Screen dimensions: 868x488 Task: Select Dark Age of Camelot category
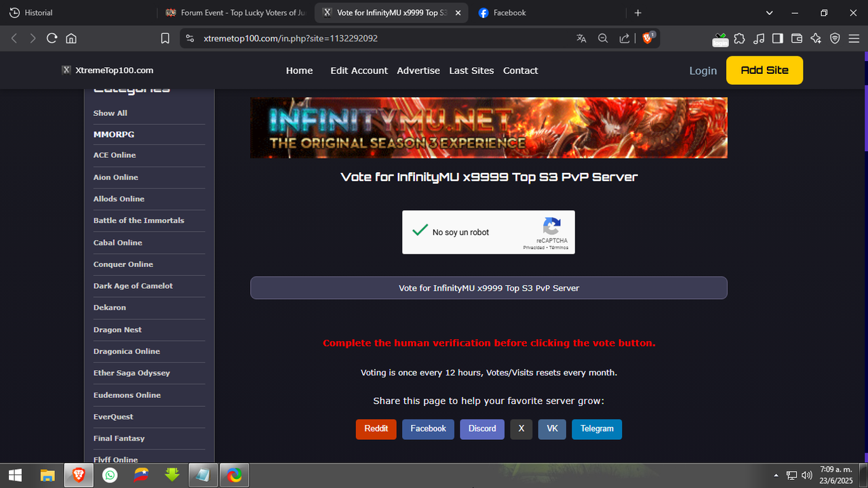point(133,286)
